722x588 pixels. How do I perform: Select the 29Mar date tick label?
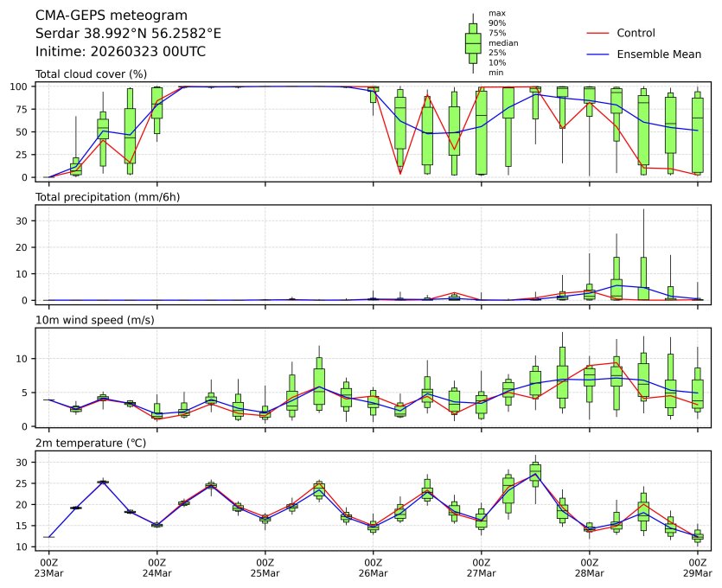coord(698,572)
